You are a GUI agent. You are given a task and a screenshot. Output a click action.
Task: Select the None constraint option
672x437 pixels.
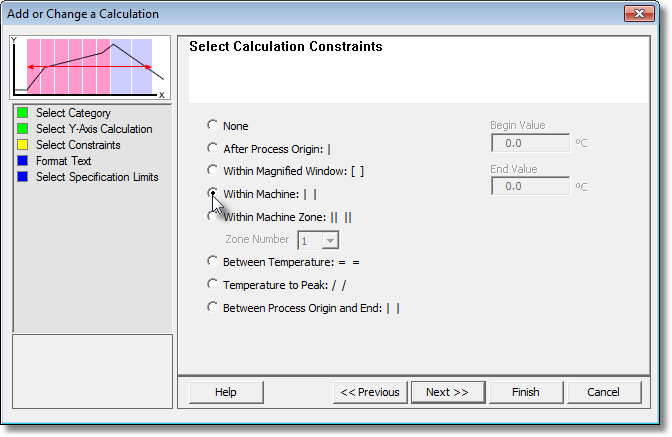point(213,125)
